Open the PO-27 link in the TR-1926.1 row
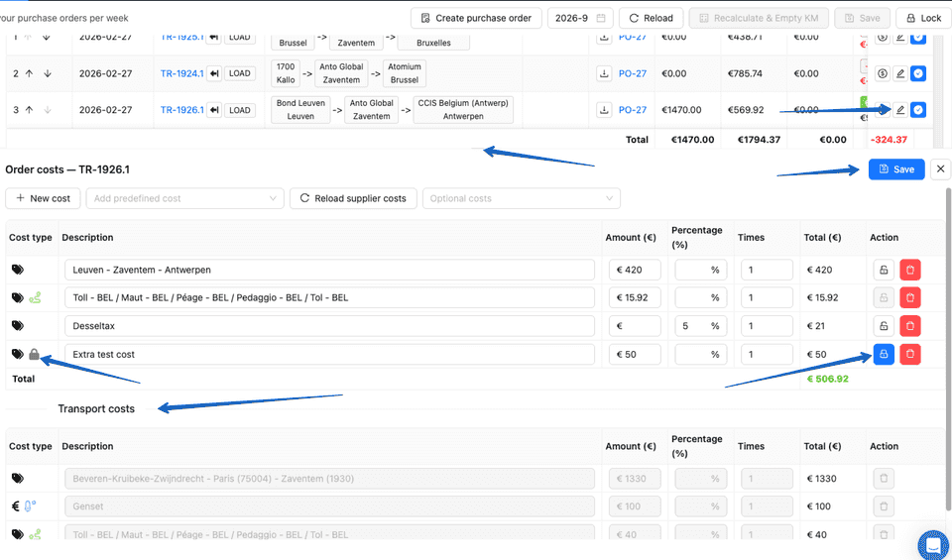The image size is (952, 560). point(632,110)
